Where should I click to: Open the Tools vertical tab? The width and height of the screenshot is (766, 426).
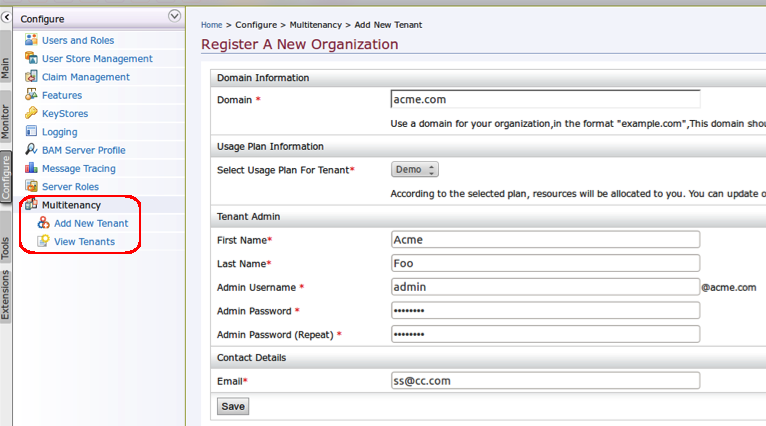pyautogui.click(x=6, y=248)
